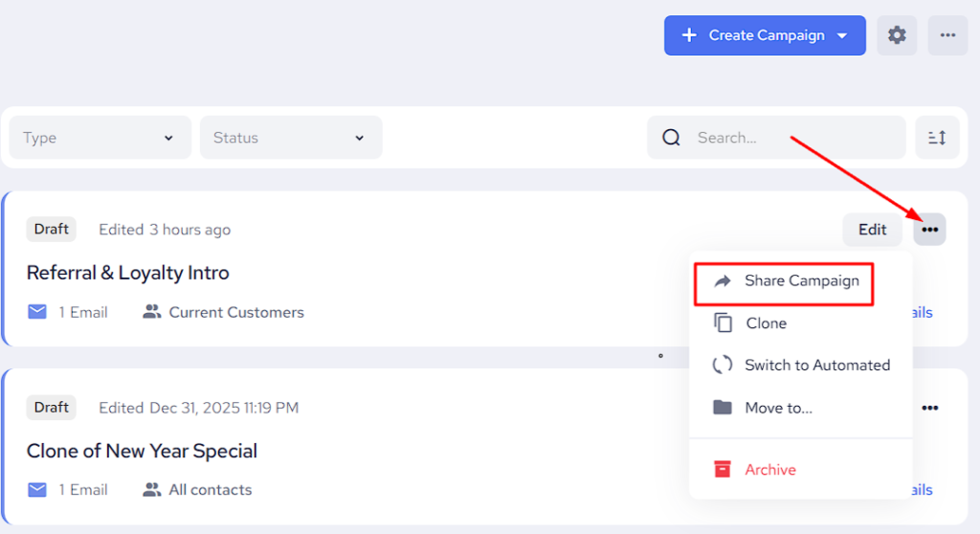
Task: Click email envelope icon on Referral campaign
Action: (x=37, y=312)
